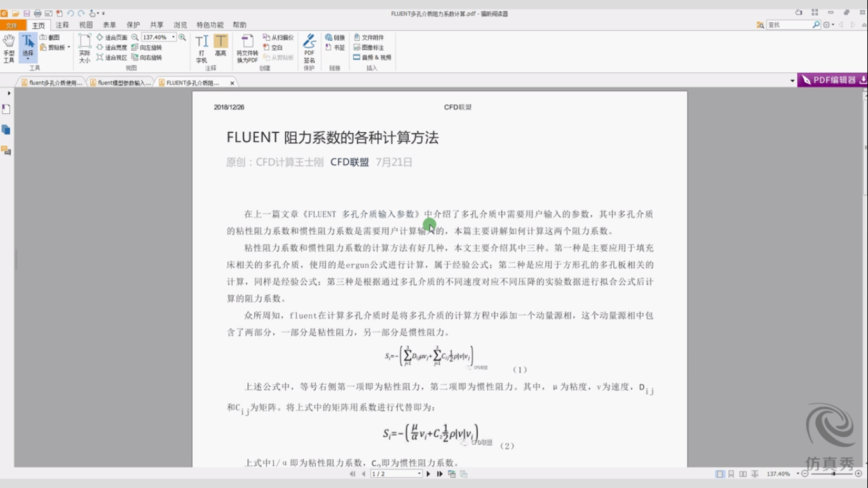Redo action in quick access toolbar
This screenshot has width=868, height=488.
(81, 13)
